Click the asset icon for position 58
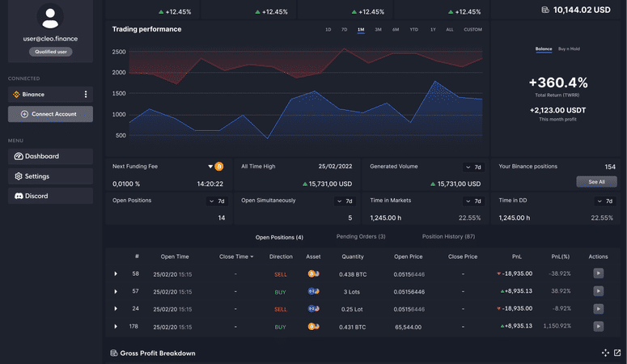 click(x=314, y=274)
